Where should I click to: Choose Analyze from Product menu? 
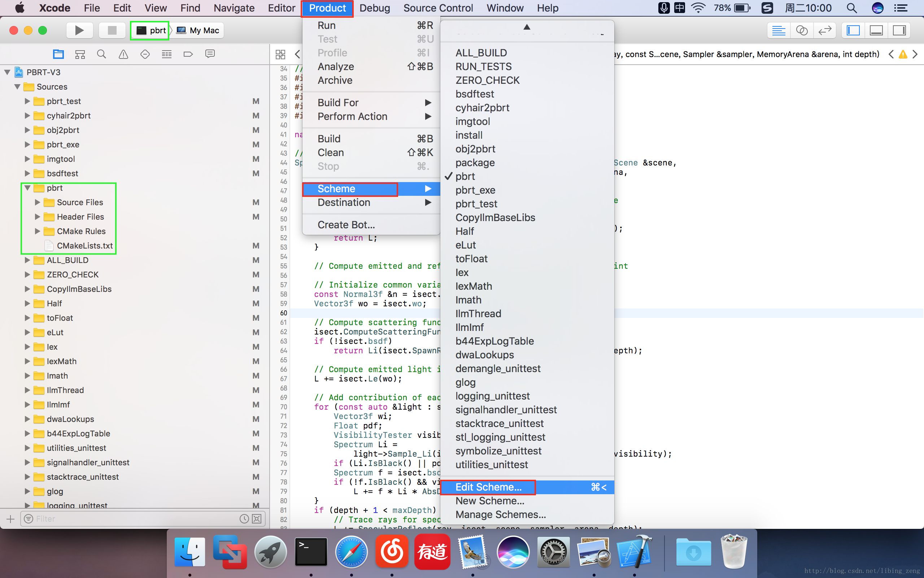[371, 66]
